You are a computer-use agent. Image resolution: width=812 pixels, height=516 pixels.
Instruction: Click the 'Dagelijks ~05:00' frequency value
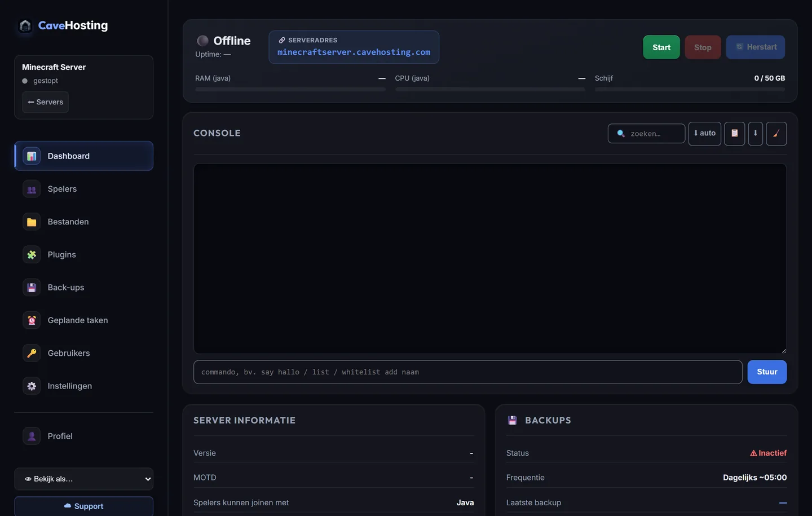pos(755,478)
